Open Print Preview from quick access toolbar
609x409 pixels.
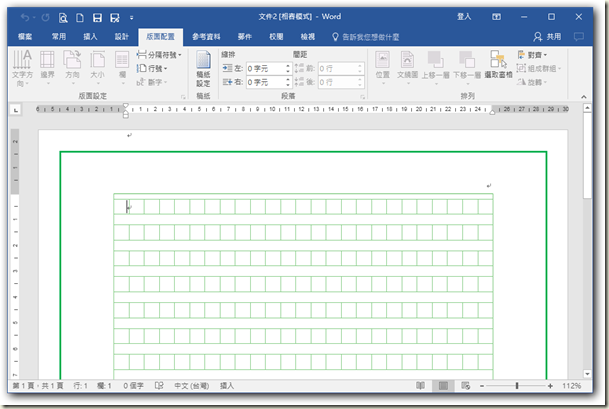pos(63,17)
